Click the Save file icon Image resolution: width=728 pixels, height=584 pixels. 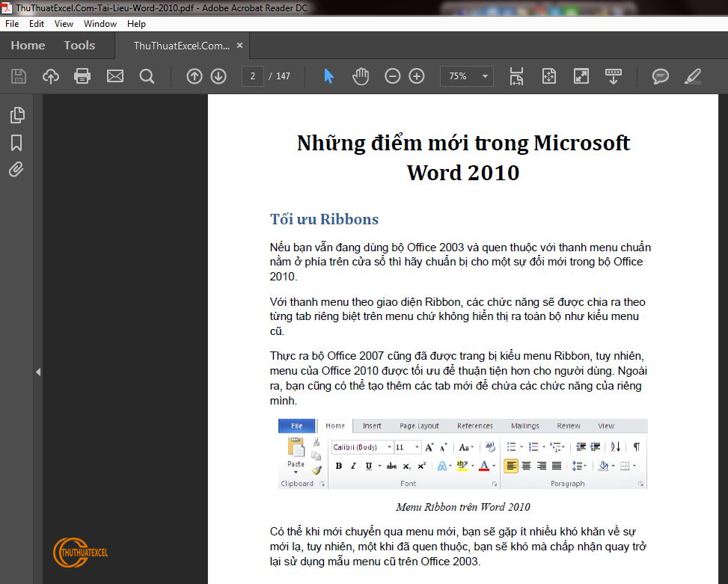19,76
